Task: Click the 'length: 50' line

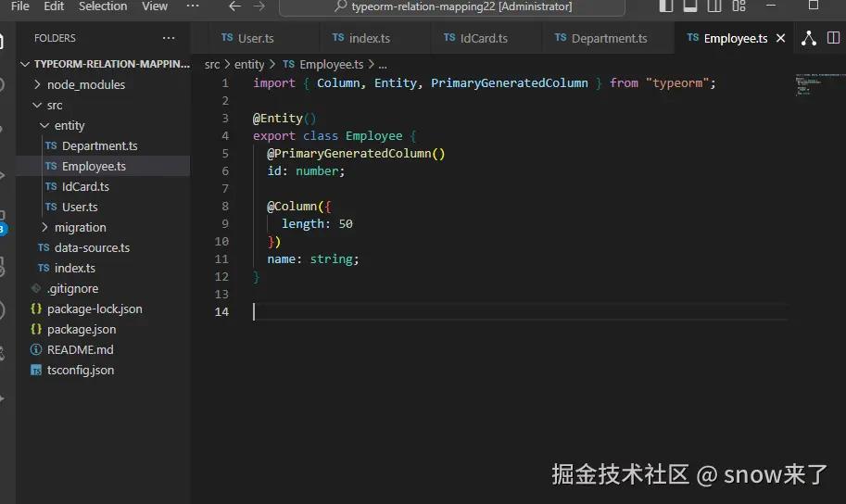Action: [317, 224]
